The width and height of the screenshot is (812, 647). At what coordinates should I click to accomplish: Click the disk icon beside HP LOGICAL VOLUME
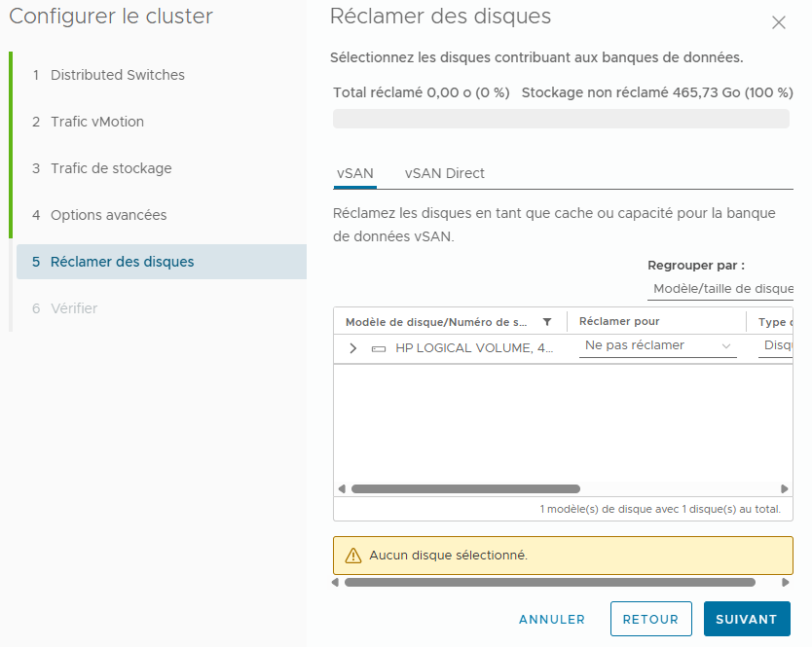tap(379, 349)
